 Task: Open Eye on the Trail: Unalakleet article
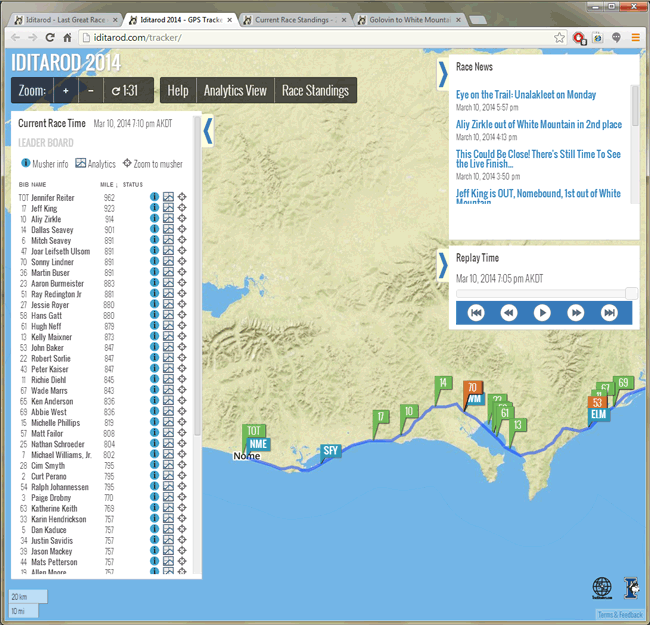pyautogui.click(x=526, y=94)
